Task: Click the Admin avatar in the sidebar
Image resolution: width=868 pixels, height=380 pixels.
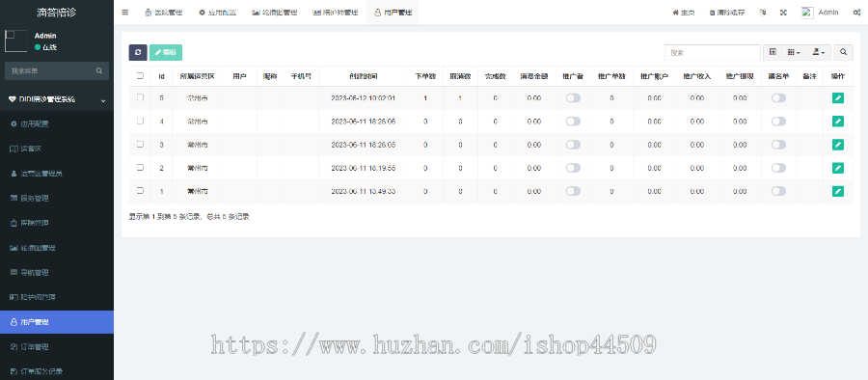Action: 16,41
